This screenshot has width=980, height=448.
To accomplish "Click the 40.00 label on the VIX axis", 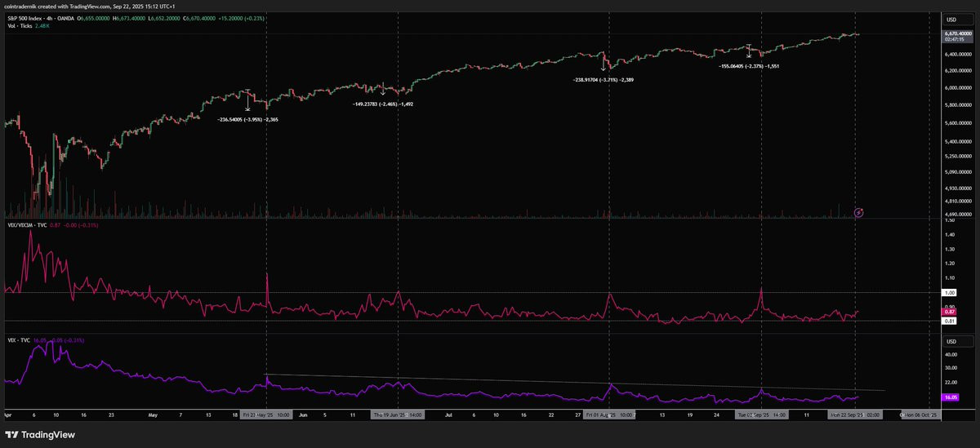I will (951, 355).
